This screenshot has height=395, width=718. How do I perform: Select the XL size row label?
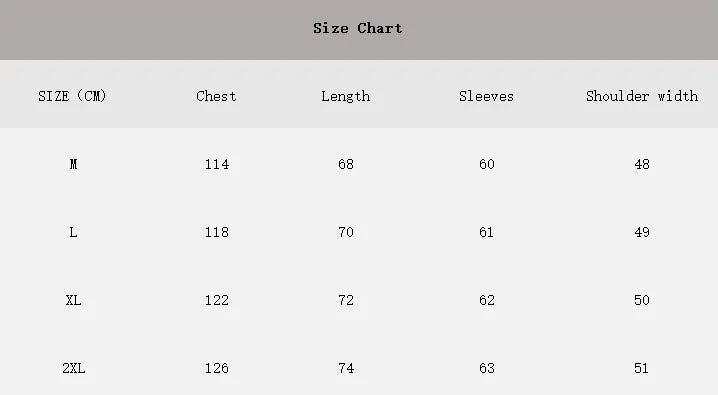73,300
